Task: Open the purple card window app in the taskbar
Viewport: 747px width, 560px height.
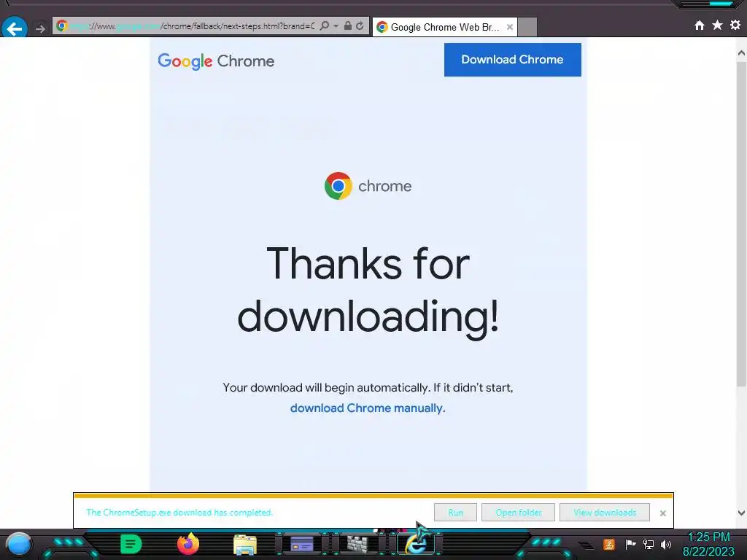Action: (x=302, y=544)
